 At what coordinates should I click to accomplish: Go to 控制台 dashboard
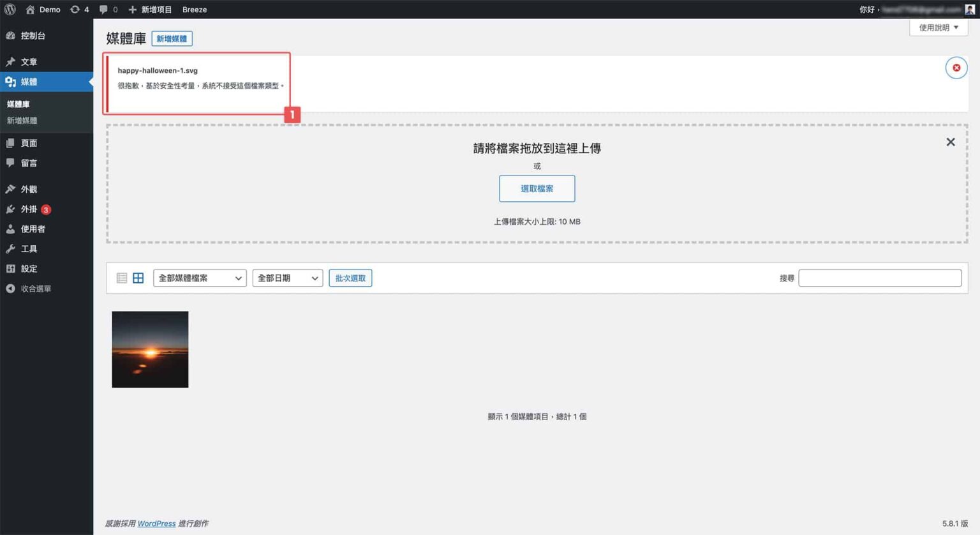[x=47, y=36]
